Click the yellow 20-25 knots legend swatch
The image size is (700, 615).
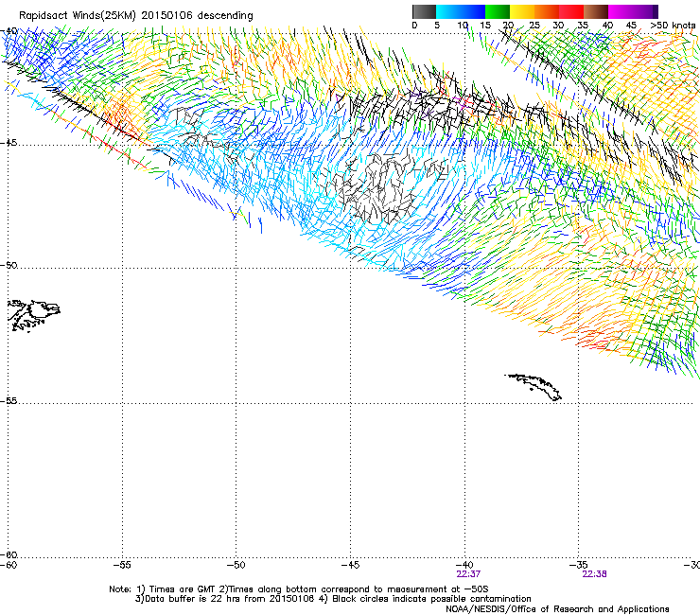(x=522, y=11)
